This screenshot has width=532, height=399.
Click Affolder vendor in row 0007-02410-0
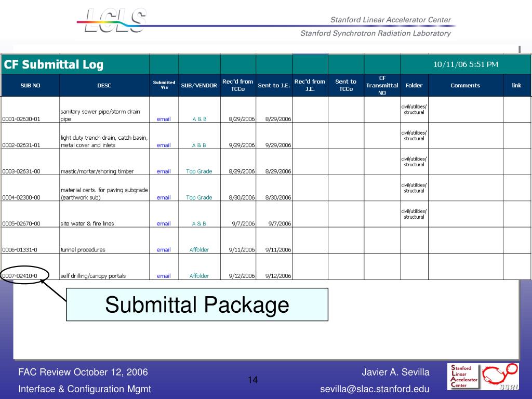[x=199, y=276]
